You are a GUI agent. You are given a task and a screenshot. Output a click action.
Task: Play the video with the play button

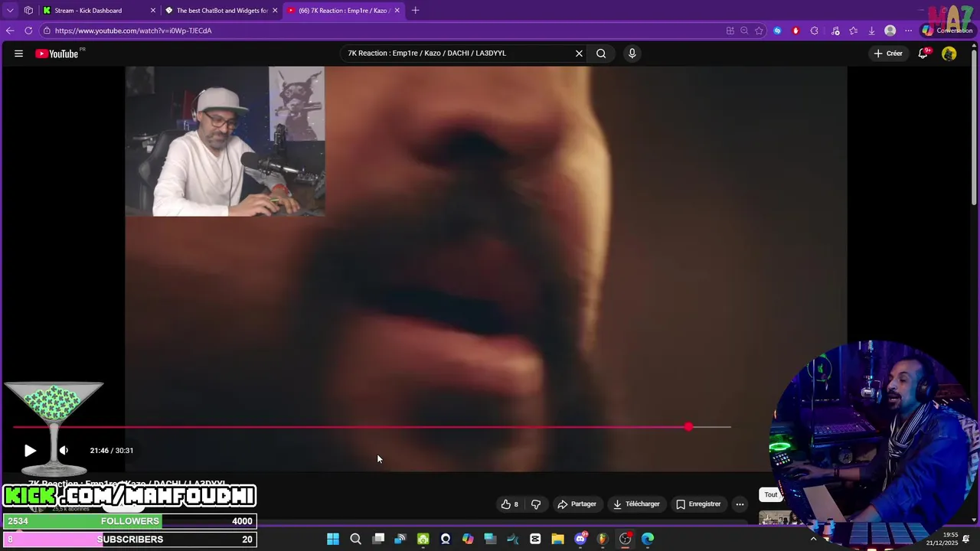click(30, 451)
